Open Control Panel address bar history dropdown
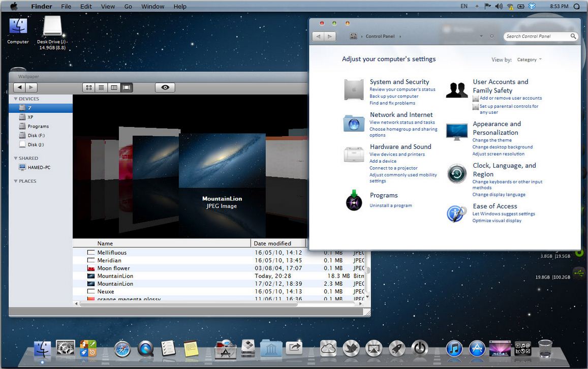588x369 pixels. click(x=481, y=36)
